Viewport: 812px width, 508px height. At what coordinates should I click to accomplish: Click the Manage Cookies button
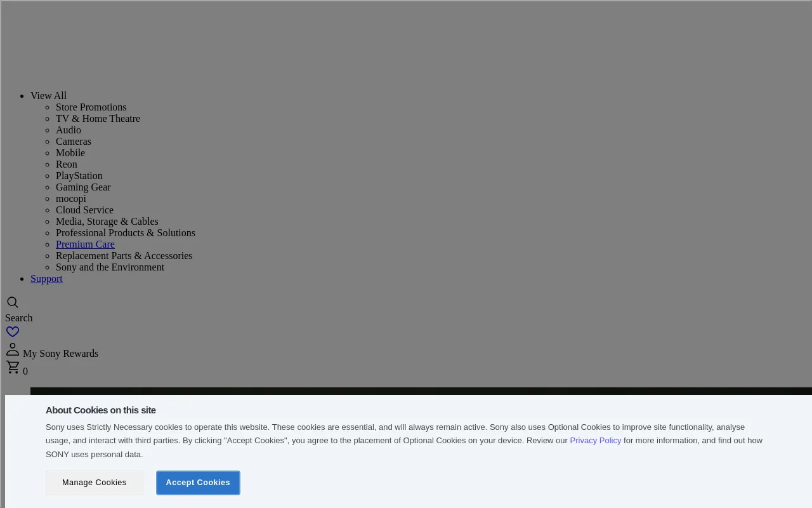coord(94,483)
